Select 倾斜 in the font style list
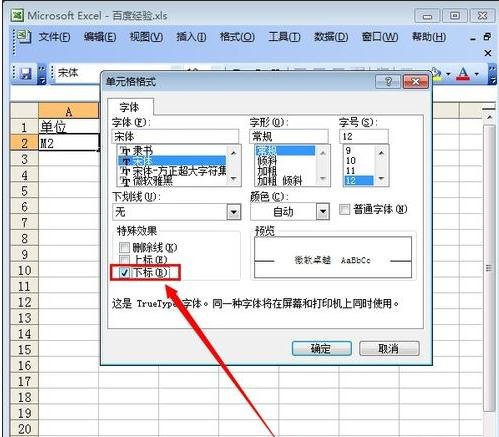 (x=285, y=161)
